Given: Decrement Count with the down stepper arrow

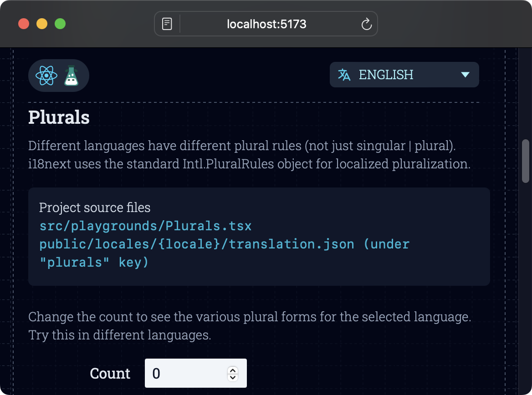Looking at the screenshot, I should coord(232,376).
